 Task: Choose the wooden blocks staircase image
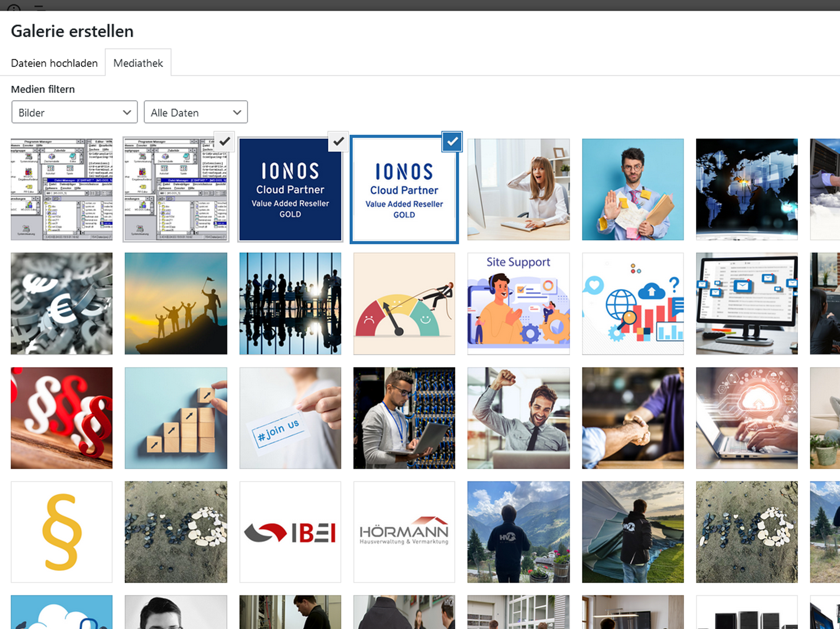(x=176, y=418)
